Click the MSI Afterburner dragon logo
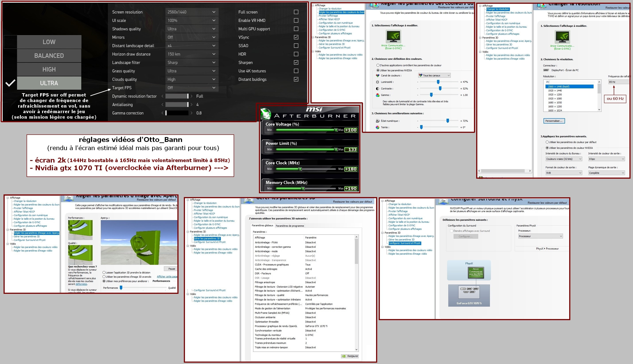Image resolution: width=633 pixels, height=364 pixels. [x=266, y=114]
